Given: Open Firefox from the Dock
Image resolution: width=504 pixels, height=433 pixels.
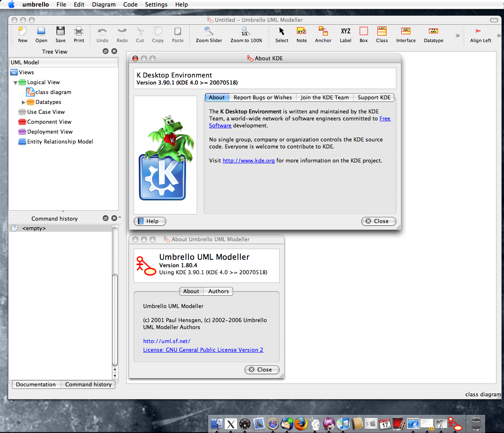Looking at the screenshot, I should pyautogui.click(x=301, y=424).
